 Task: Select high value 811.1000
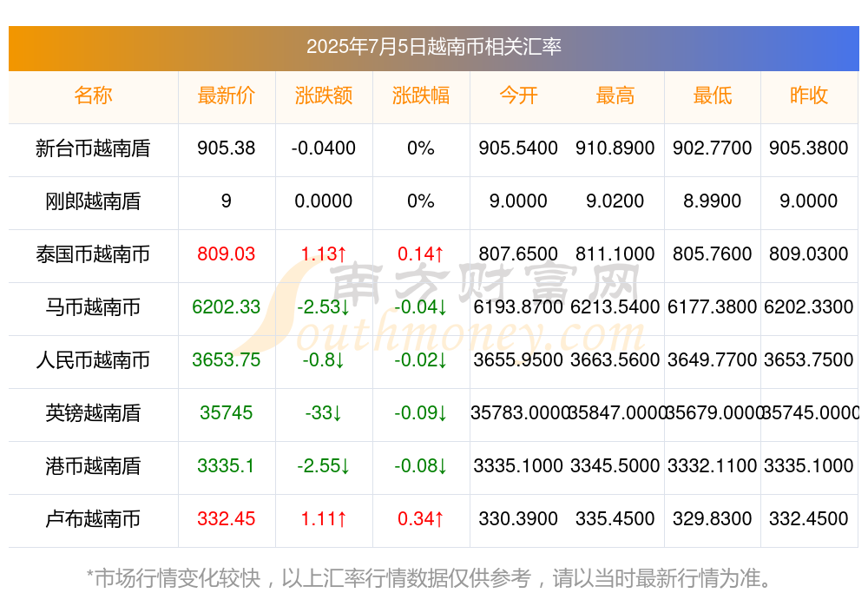(615, 254)
